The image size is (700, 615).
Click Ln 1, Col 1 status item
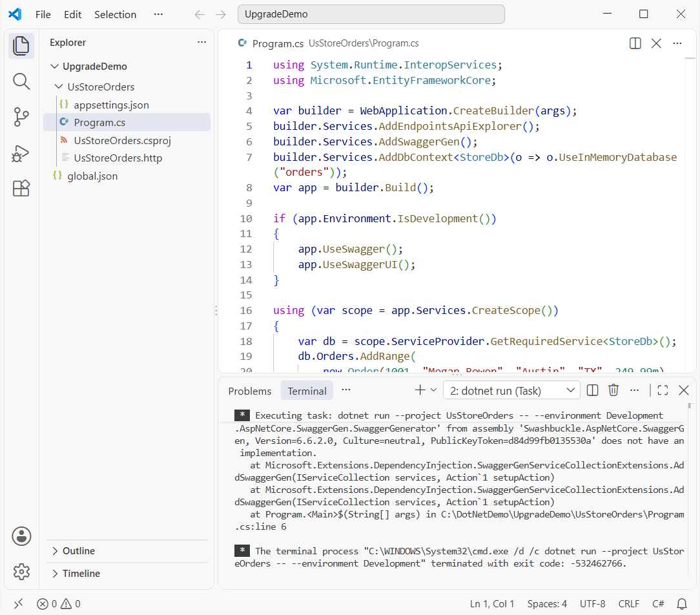(492, 604)
